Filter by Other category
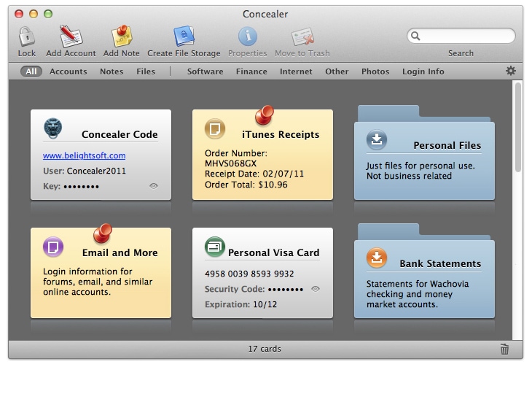The width and height of the screenshot is (532, 394). 337,72
